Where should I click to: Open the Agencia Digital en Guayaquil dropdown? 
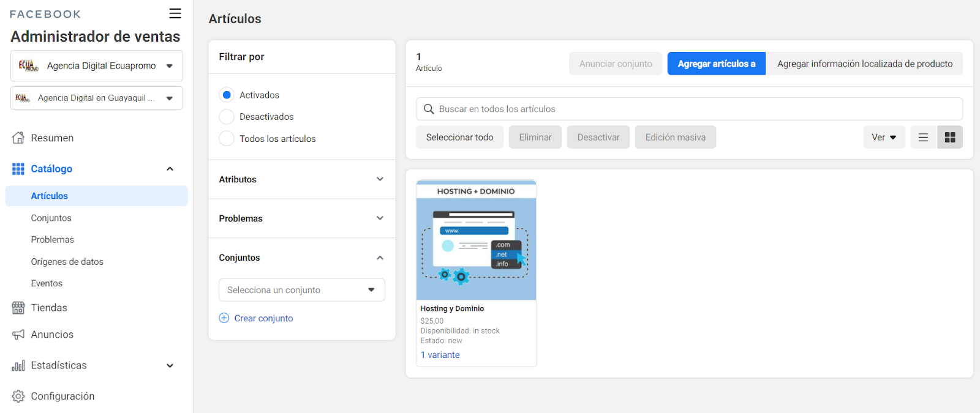96,98
